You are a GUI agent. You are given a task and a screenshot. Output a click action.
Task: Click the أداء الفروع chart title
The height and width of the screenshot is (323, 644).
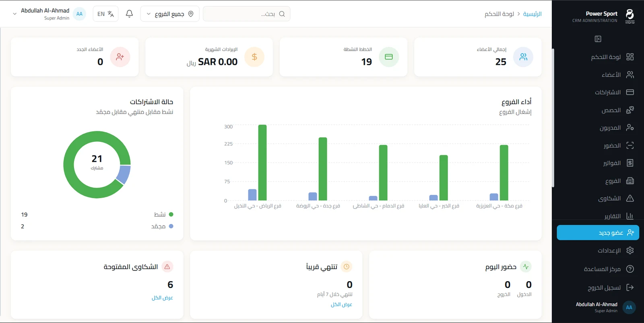[516, 102]
